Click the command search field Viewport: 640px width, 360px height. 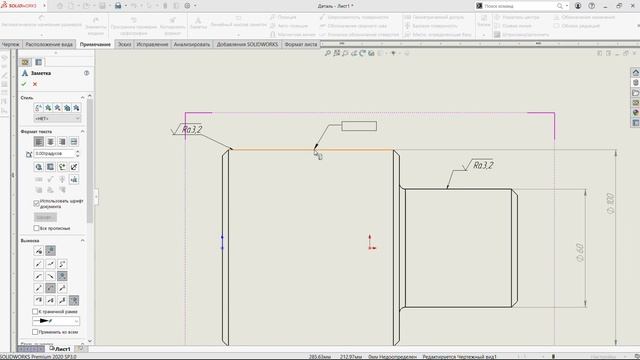point(520,6)
